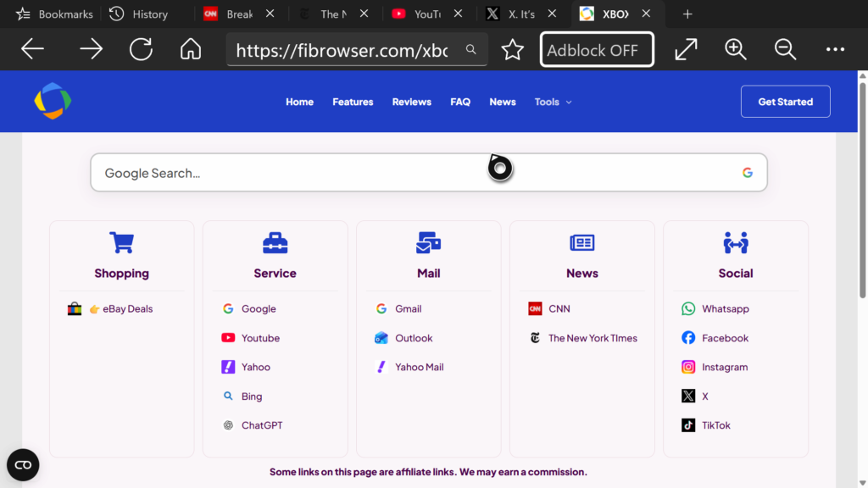Open the Features menu item
Screen dimensions: 868x488
[x=353, y=102]
